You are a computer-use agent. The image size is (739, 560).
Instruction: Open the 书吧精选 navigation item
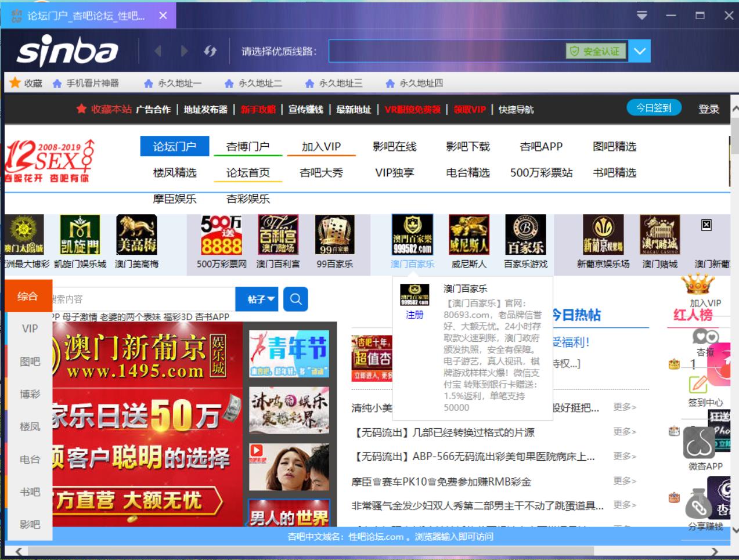(x=615, y=172)
